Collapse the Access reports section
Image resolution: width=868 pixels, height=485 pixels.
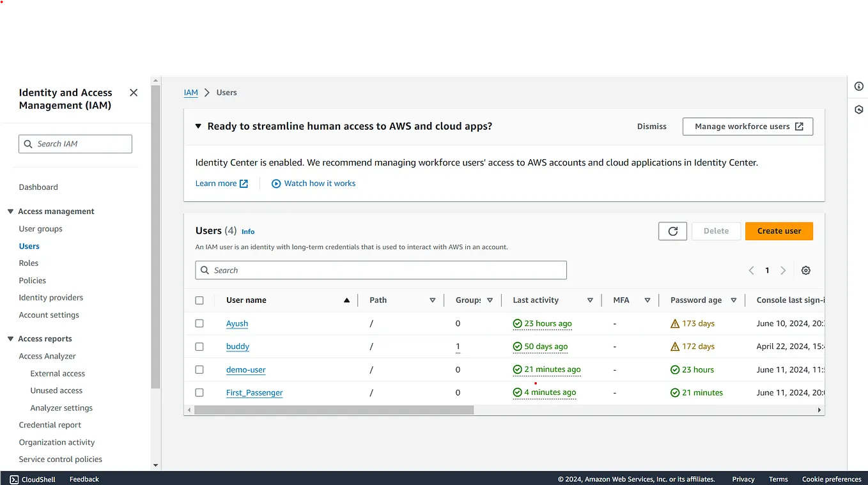pyautogui.click(x=10, y=338)
